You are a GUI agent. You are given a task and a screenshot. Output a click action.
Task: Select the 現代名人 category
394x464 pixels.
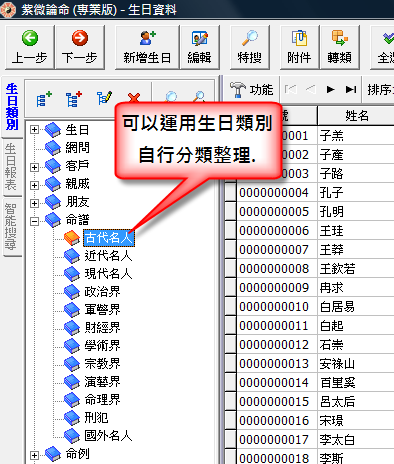coord(108,274)
